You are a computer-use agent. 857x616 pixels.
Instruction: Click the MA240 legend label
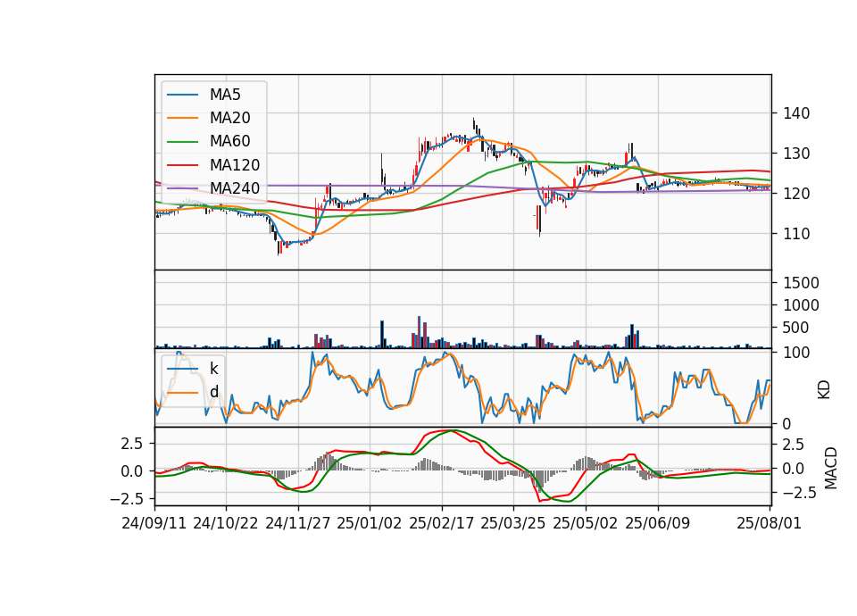(x=235, y=188)
